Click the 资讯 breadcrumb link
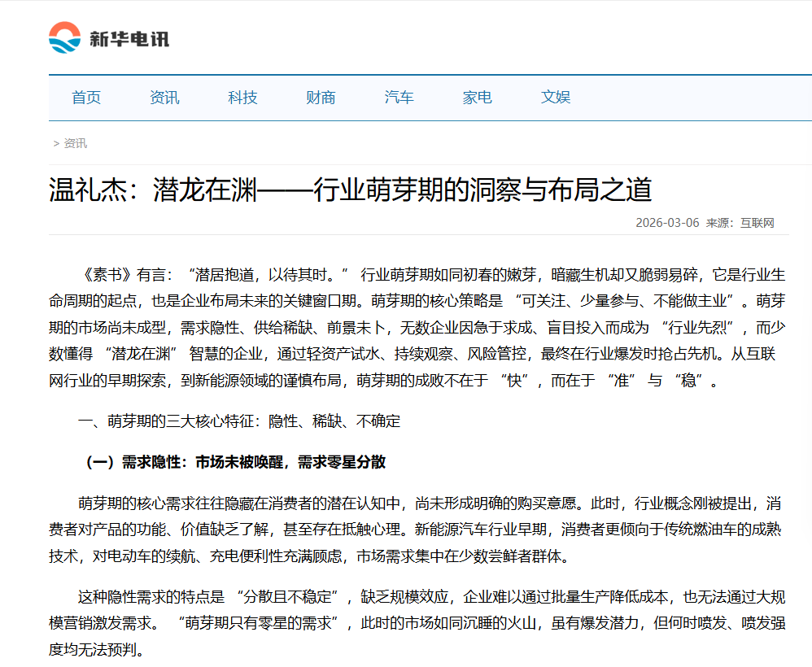Image resolution: width=812 pixels, height=667 pixels. coord(74,143)
